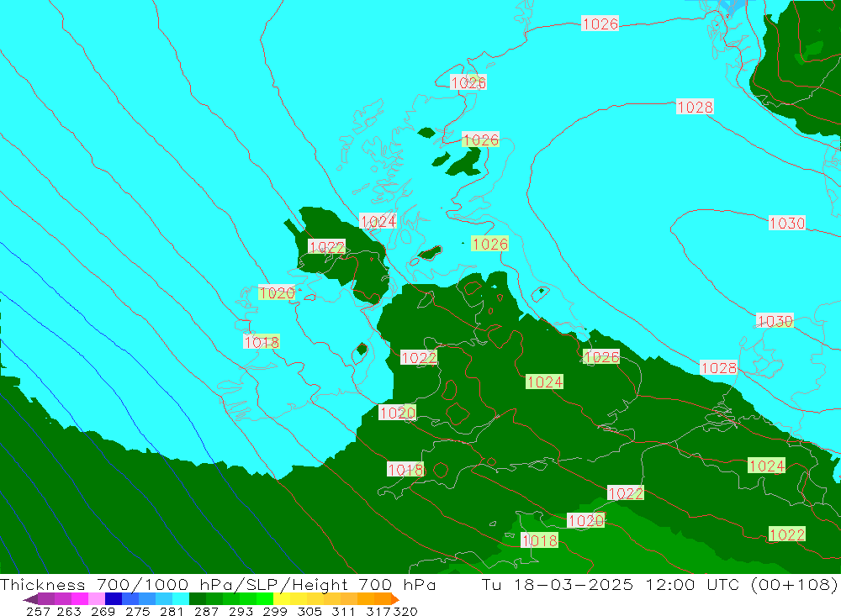Click the legend value 311
Image resolution: width=841 pixels, height=616 pixels.
tap(343, 611)
